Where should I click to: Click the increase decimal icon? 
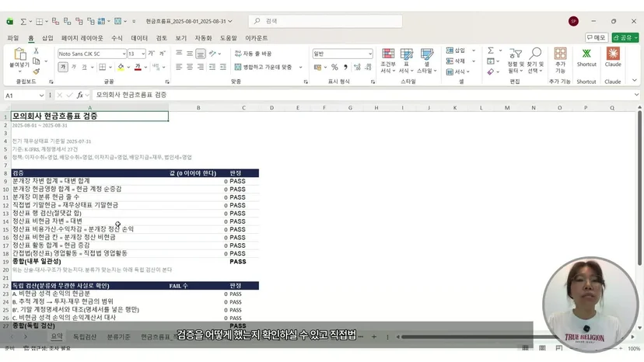pos(357,67)
